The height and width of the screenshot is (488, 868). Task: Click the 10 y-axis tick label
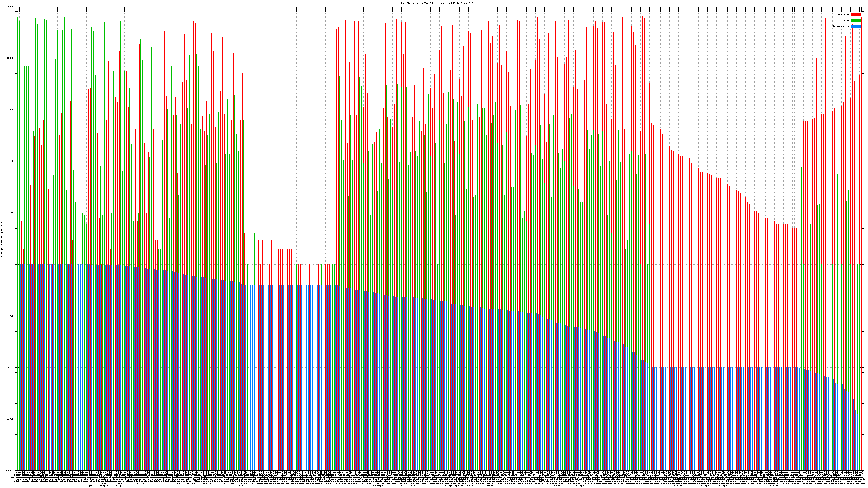12,213
